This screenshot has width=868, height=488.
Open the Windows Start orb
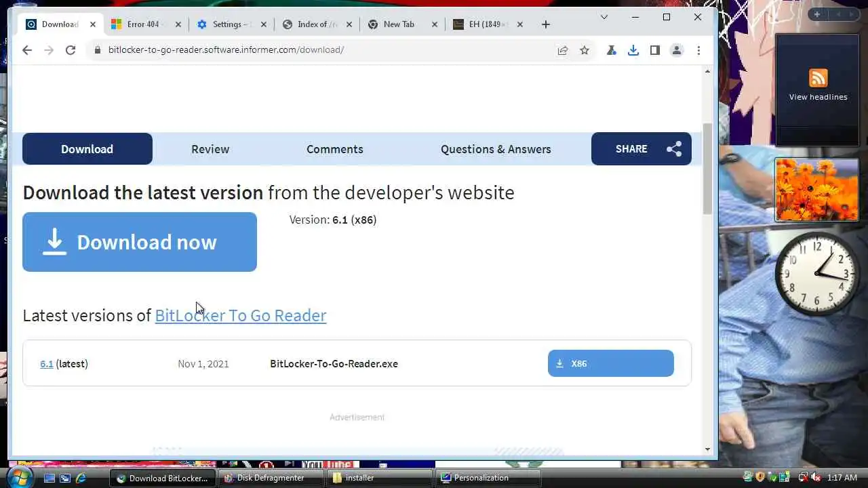pos(19,476)
